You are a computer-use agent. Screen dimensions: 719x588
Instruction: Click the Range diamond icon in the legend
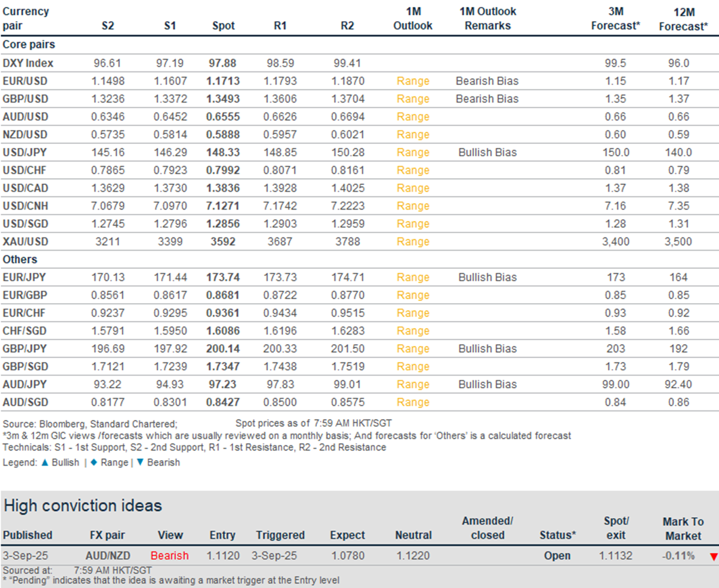94,462
